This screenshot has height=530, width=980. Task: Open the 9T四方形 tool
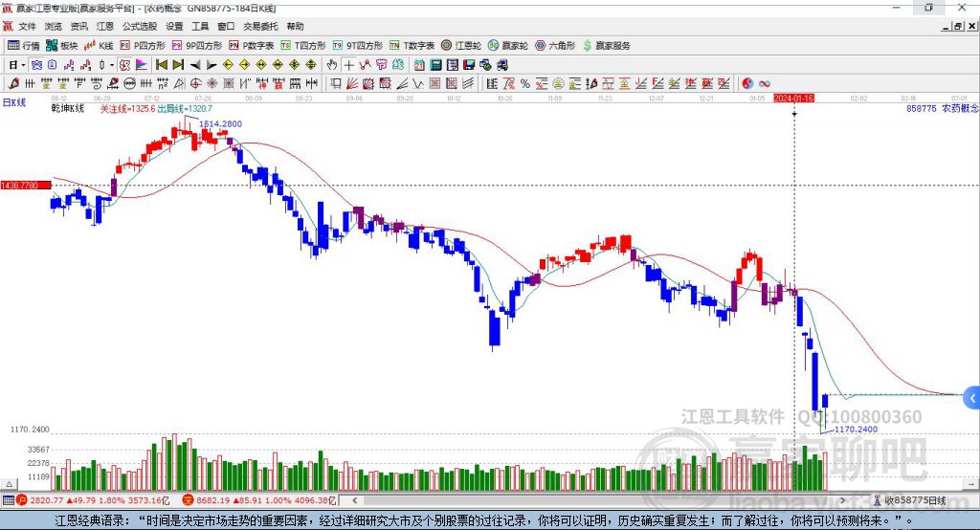[358, 46]
